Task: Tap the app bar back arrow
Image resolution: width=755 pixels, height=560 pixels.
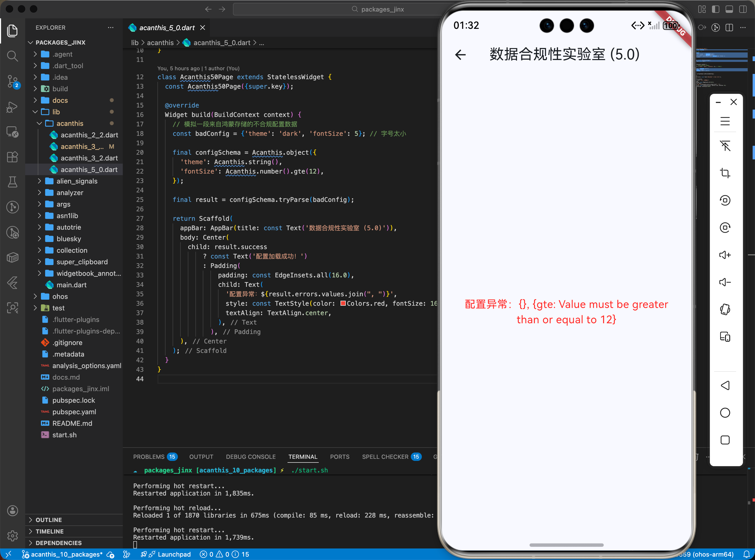Action: click(x=460, y=55)
